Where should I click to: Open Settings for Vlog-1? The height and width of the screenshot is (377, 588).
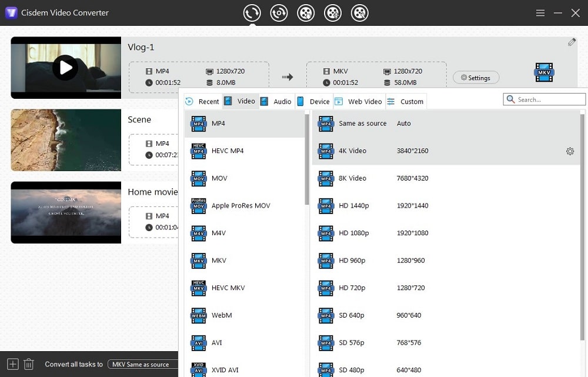[476, 78]
